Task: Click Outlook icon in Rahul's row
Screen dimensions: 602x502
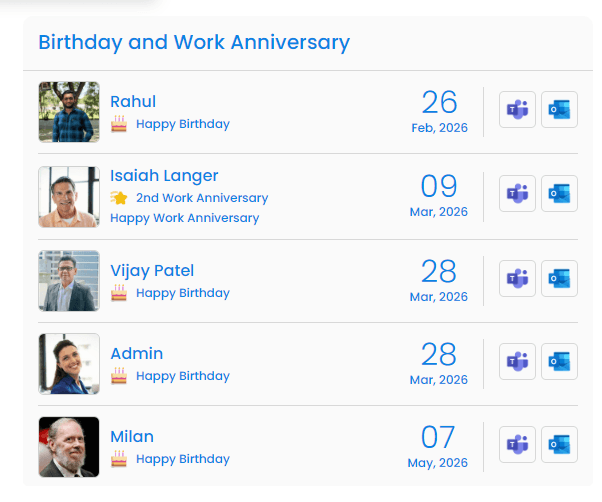Action: [x=559, y=110]
